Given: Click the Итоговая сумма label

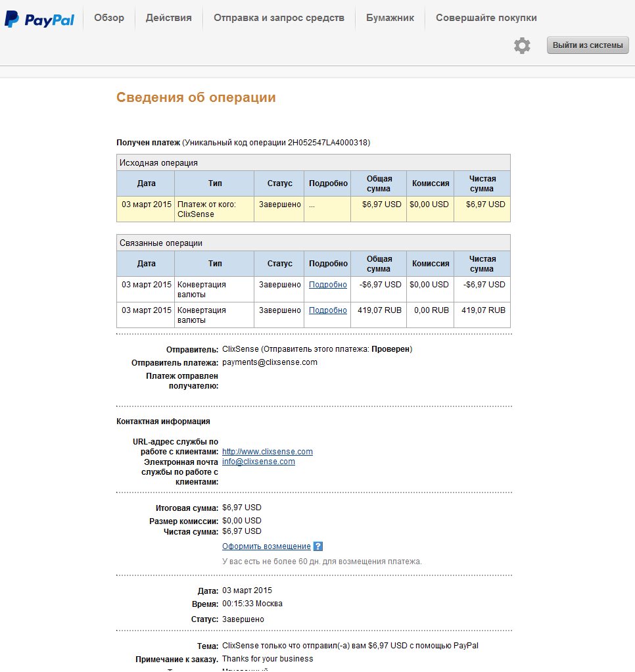Looking at the screenshot, I should 187,508.
